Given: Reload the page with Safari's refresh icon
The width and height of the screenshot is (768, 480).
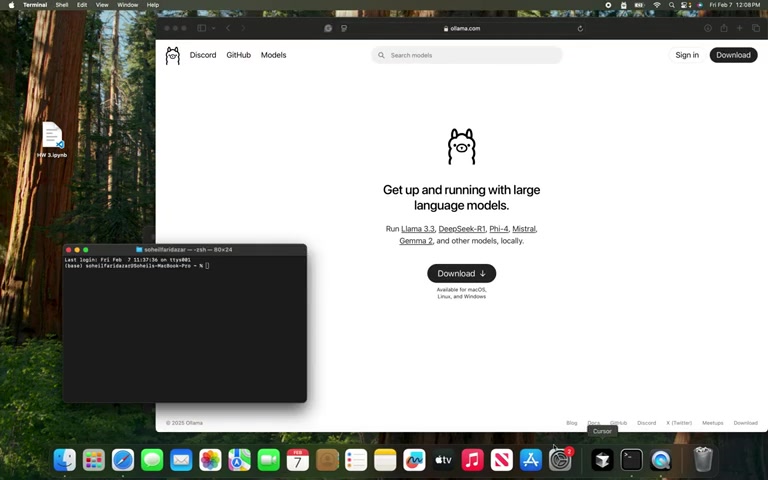Looking at the screenshot, I should pyautogui.click(x=580, y=28).
